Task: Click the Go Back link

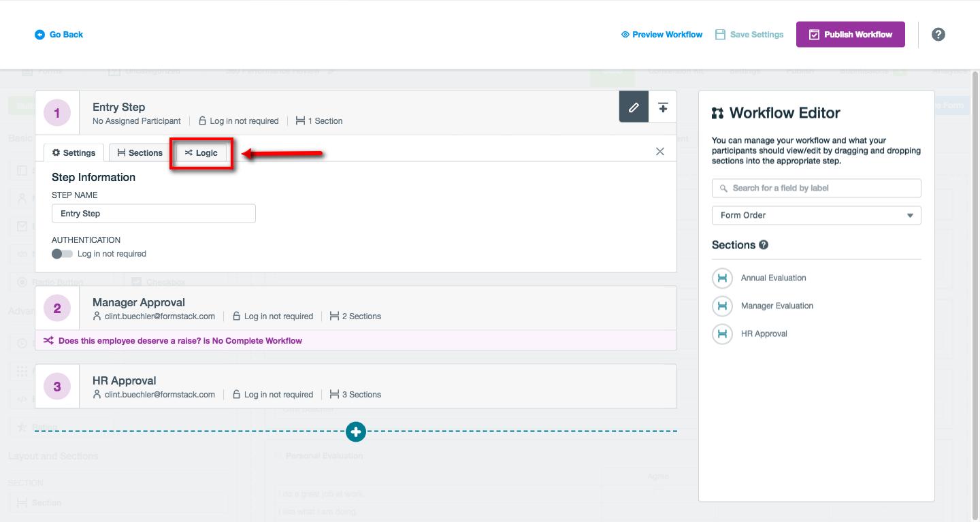Action: coord(59,35)
